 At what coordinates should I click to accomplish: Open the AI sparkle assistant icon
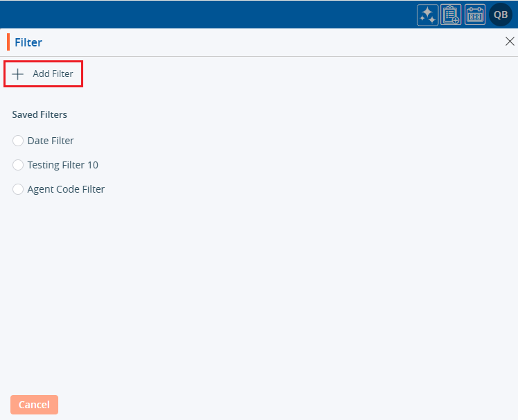point(427,15)
